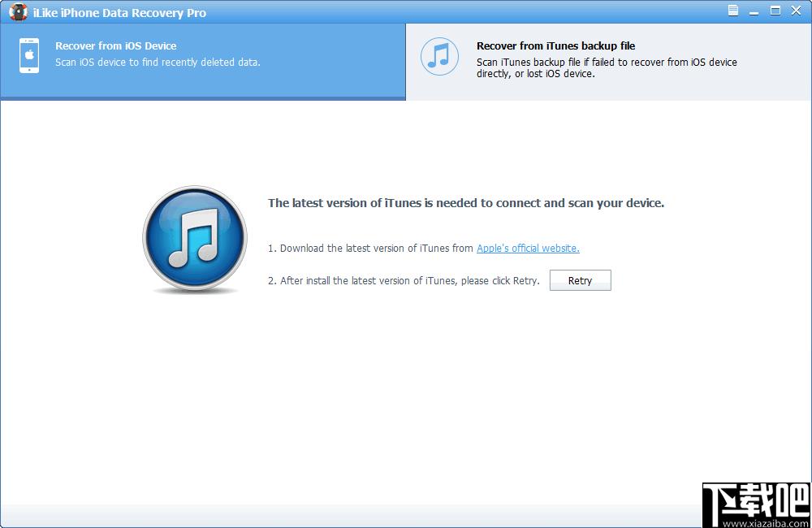Click the 'latest version of iTunes is needed' heading
Screen dimensions: 812x528
tap(465, 203)
